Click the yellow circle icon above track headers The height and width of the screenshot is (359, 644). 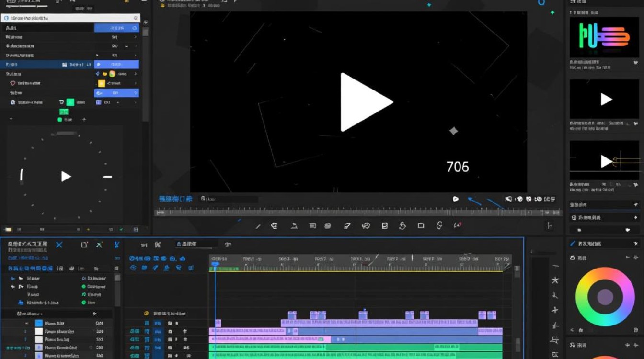[147, 314]
